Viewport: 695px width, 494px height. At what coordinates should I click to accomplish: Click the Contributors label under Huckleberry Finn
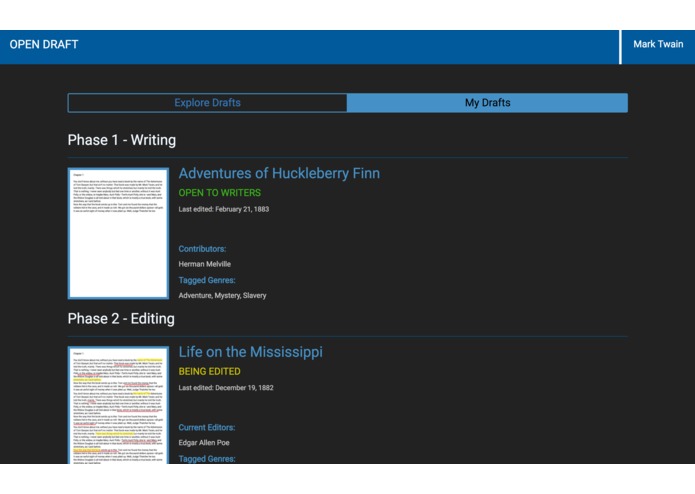pyautogui.click(x=203, y=249)
